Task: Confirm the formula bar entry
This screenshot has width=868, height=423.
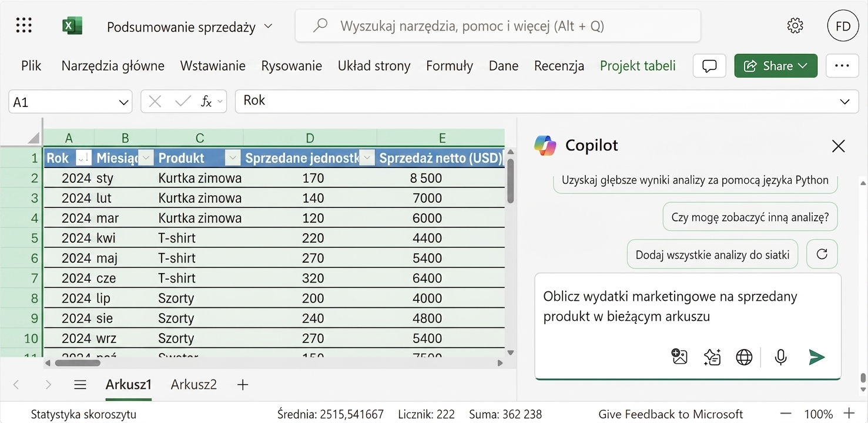Action: [183, 102]
